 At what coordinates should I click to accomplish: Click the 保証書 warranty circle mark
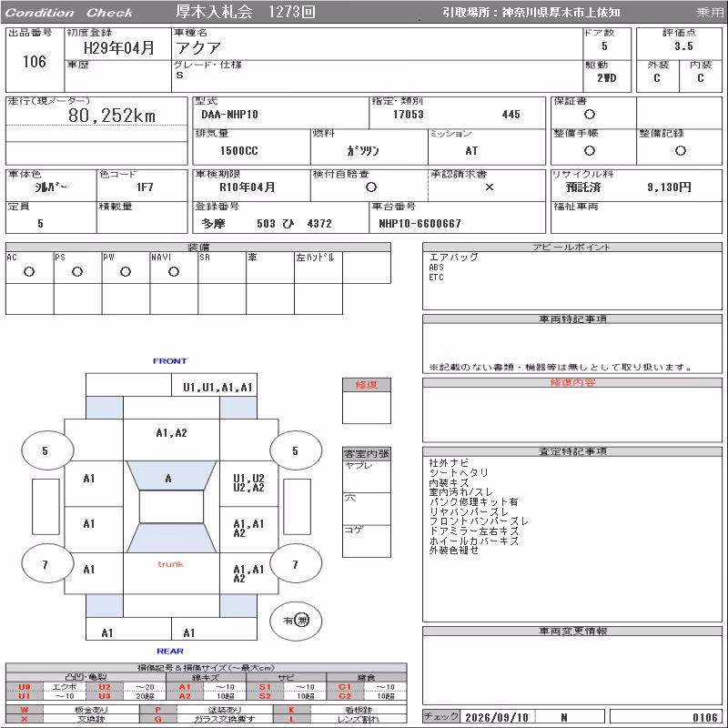click(x=590, y=115)
